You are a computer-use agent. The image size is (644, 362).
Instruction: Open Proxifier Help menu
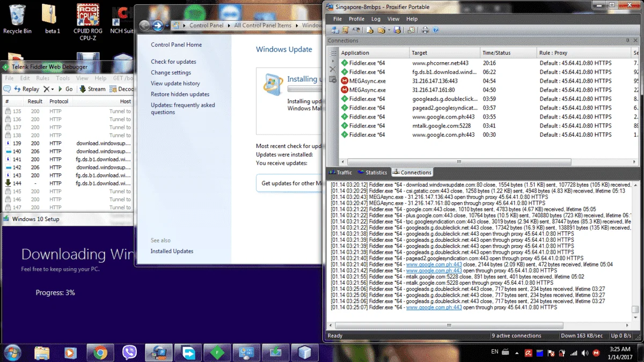point(412,19)
